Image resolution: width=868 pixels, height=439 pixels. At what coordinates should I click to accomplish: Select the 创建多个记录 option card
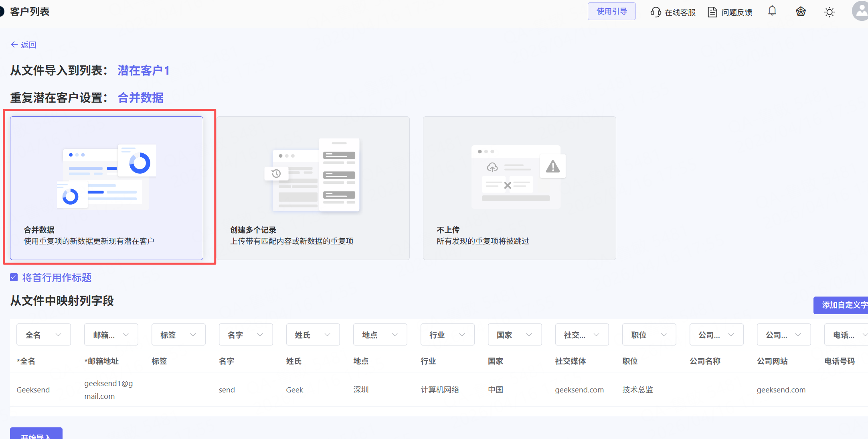312,189
